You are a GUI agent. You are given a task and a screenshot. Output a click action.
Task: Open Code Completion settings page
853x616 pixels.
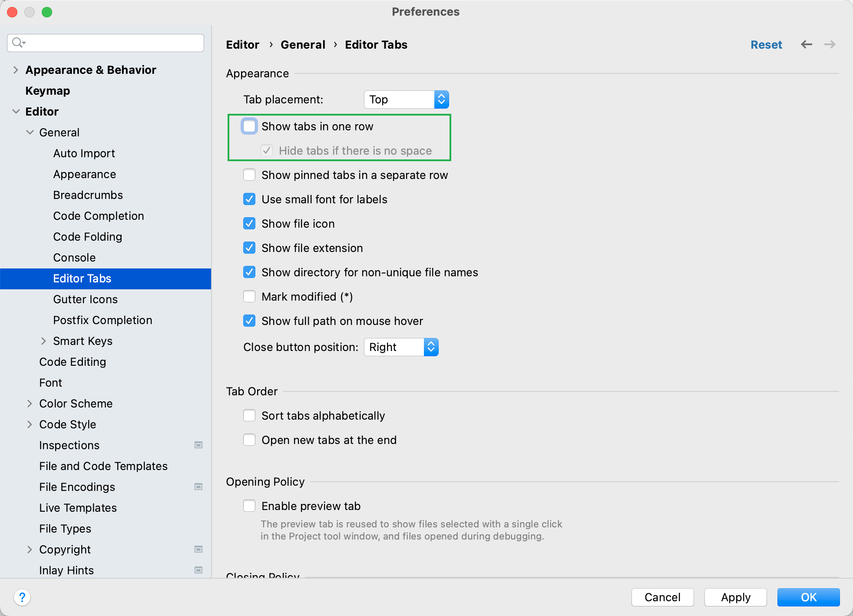98,216
